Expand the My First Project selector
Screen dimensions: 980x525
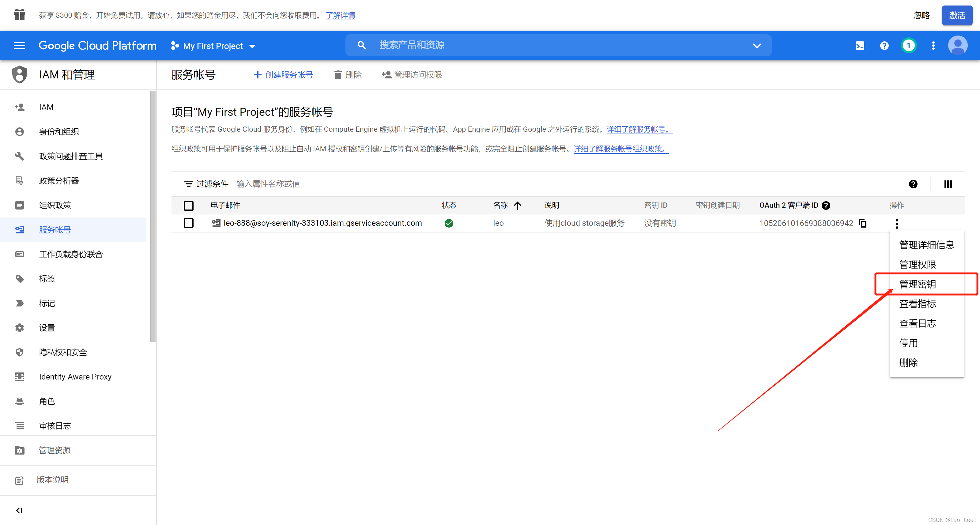[213, 46]
